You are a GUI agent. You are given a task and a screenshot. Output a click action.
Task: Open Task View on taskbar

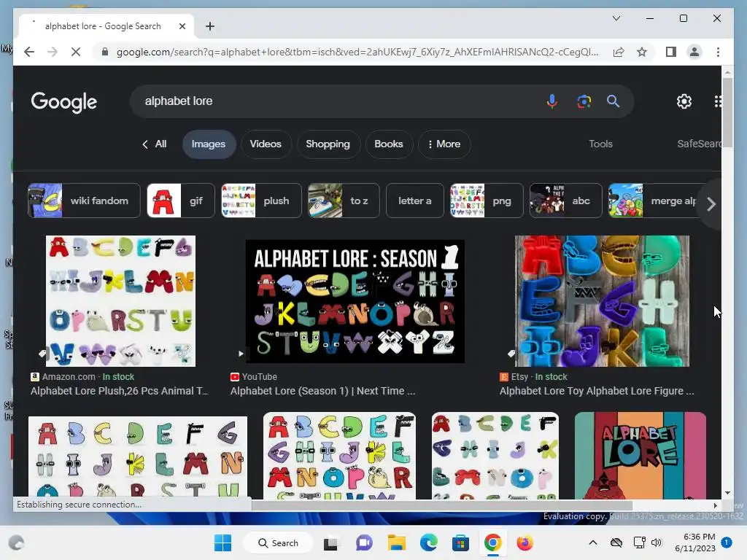pyautogui.click(x=330, y=542)
